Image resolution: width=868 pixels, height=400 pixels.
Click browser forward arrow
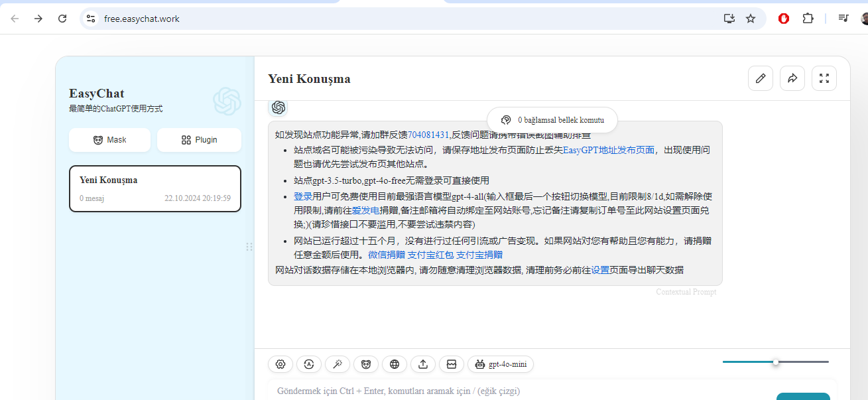[x=38, y=19]
